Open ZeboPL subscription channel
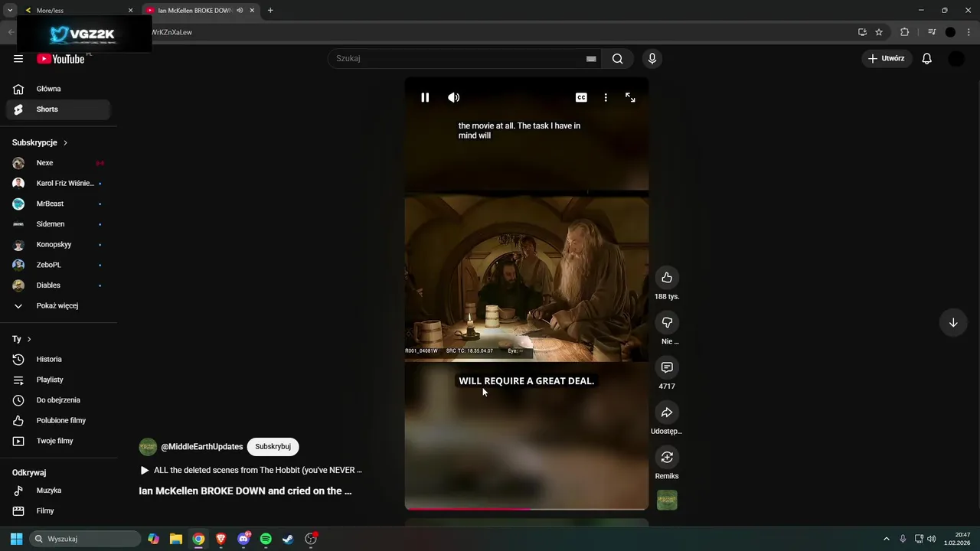This screenshot has height=551, width=980. [58, 265]
